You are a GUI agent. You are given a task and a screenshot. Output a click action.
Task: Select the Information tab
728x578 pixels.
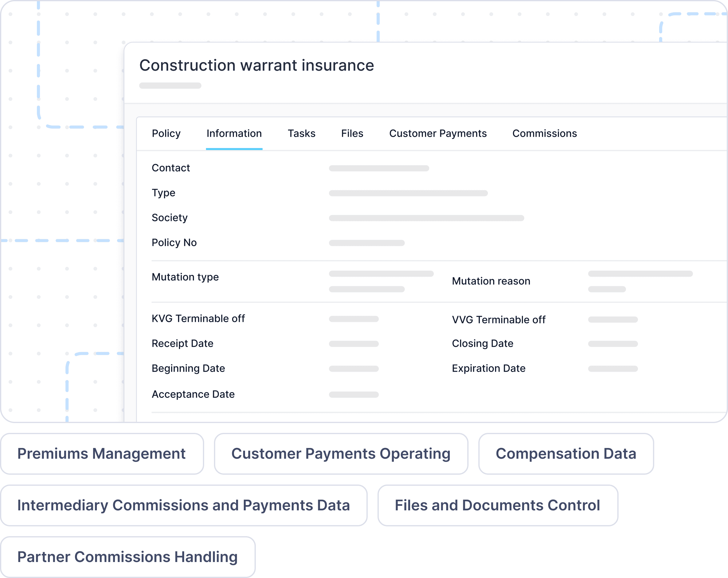[234, 133]
